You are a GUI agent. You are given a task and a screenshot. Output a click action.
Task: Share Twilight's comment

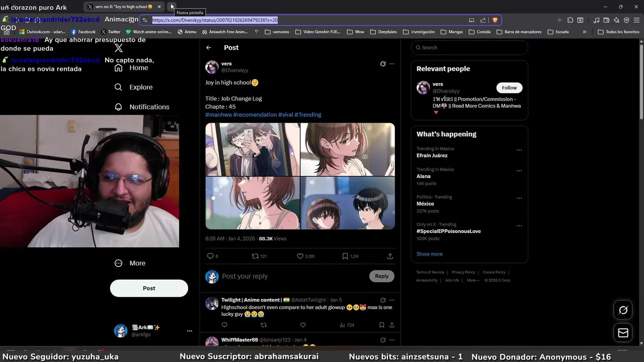point(391,325)
